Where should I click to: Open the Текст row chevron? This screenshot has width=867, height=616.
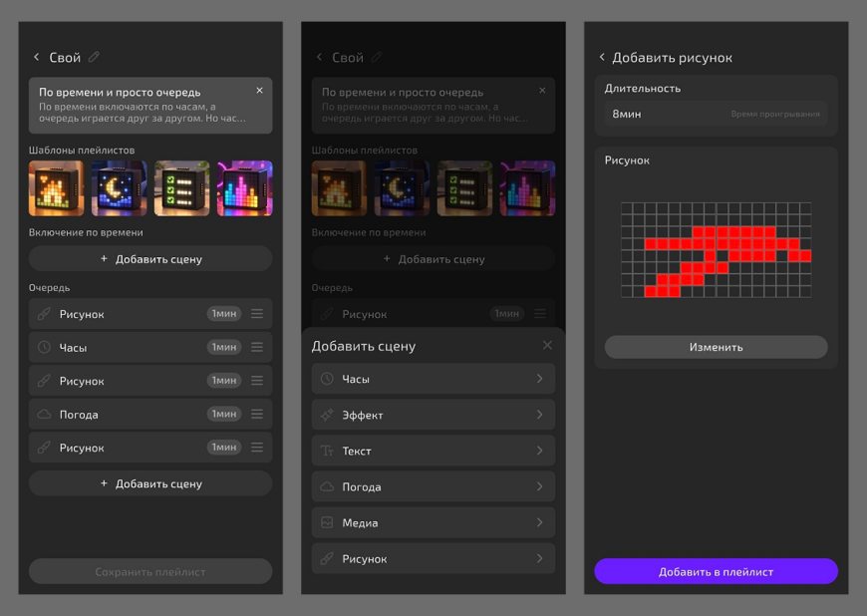pyautogui.click(x=540, y=451)
